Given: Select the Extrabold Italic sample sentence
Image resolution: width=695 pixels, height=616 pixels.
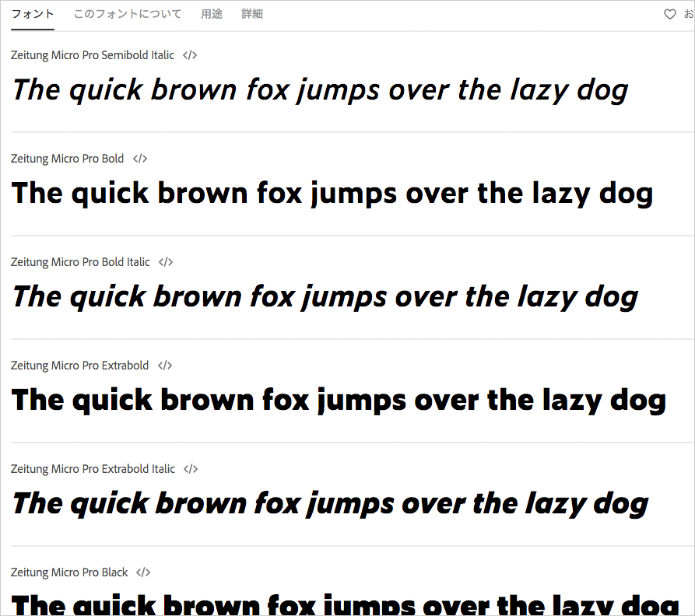Looking at the screenshot, I should pos(331,504).
